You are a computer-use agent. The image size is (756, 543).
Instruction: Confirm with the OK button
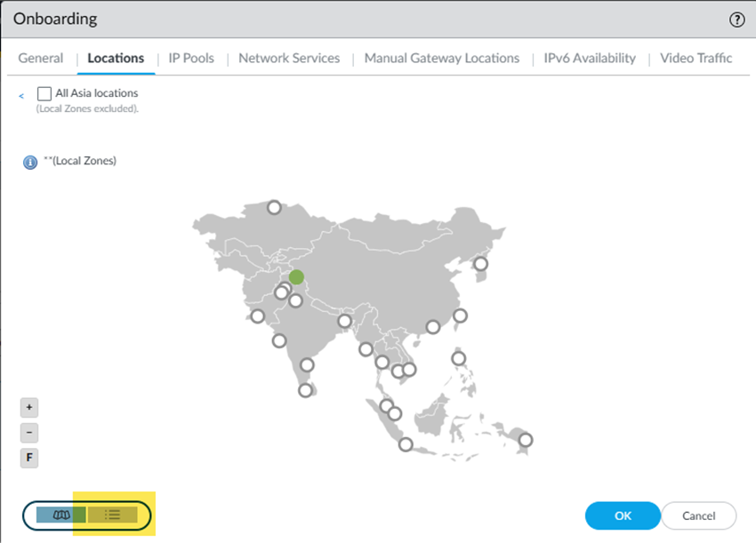pos(623,515)
